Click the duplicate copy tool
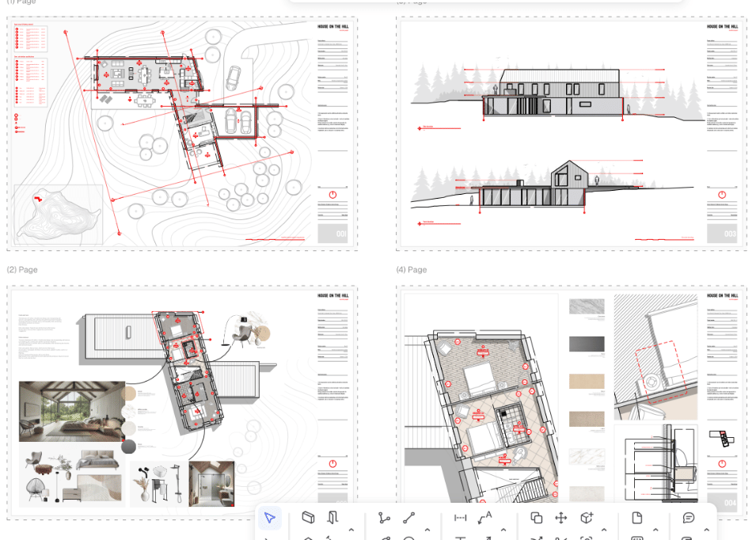 [x=536, y=518]
